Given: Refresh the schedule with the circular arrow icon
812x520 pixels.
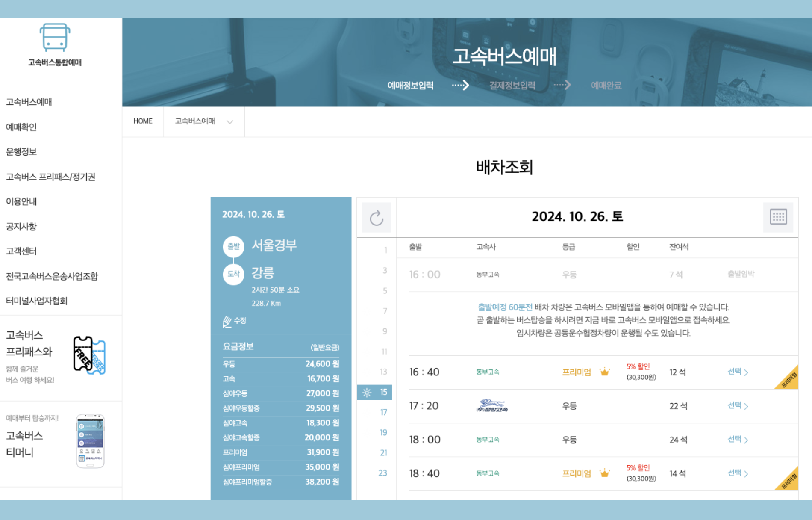Looking at the screenshot, I should point(377,217).
